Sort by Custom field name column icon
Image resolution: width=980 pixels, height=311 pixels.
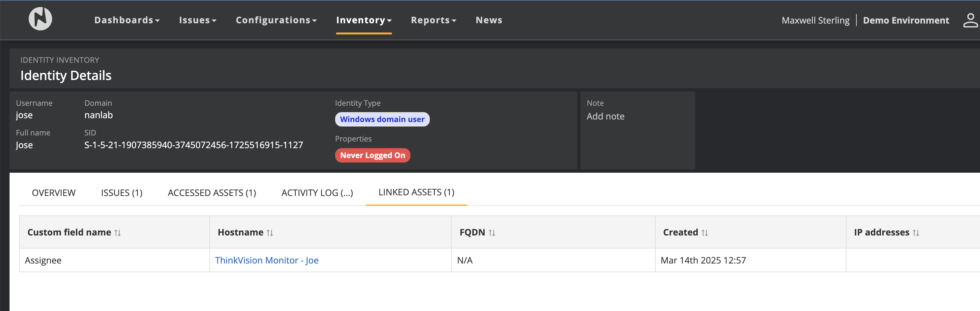pyautogui.click(x=118, y=233)
